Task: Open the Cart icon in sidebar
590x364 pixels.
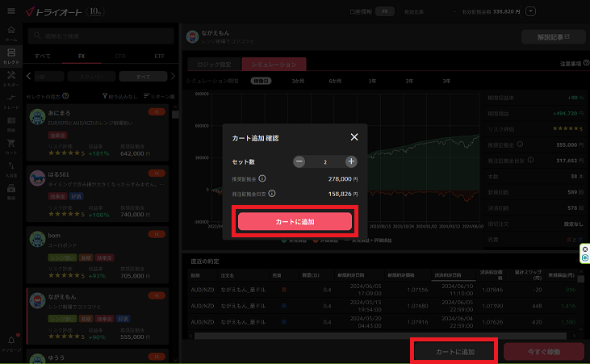Action: pyautogui.click(x=10, y=147)
